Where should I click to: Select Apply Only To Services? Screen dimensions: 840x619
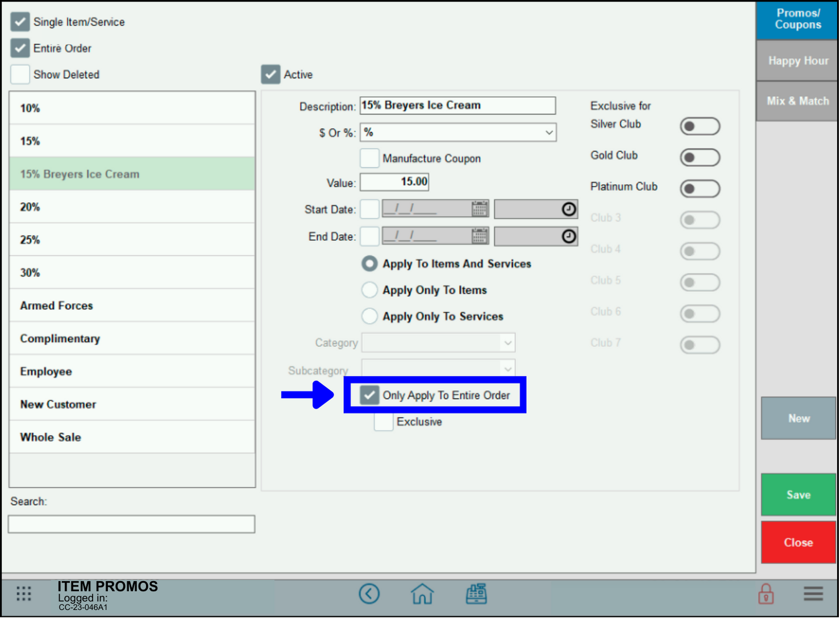369,316
